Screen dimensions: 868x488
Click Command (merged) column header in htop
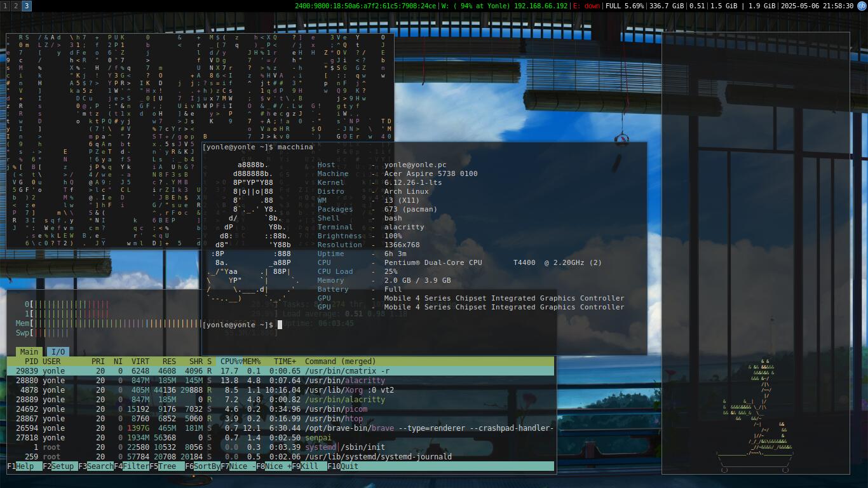(341, 362)
